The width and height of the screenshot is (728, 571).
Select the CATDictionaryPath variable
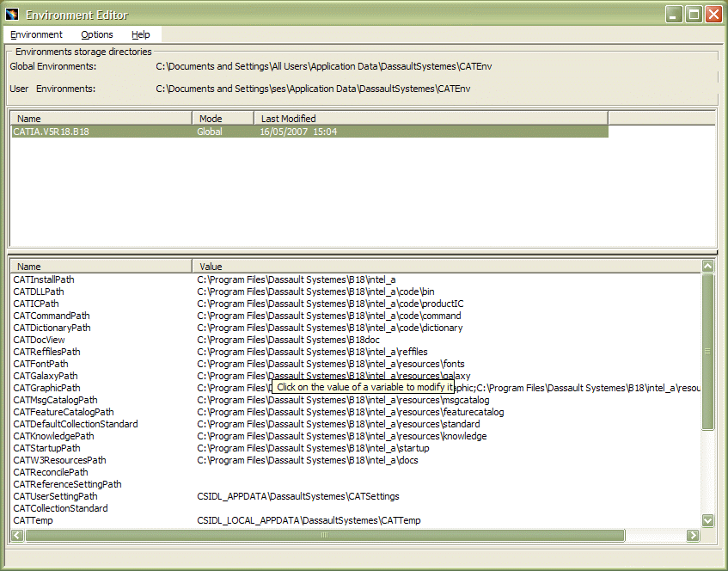pos(52,328)
